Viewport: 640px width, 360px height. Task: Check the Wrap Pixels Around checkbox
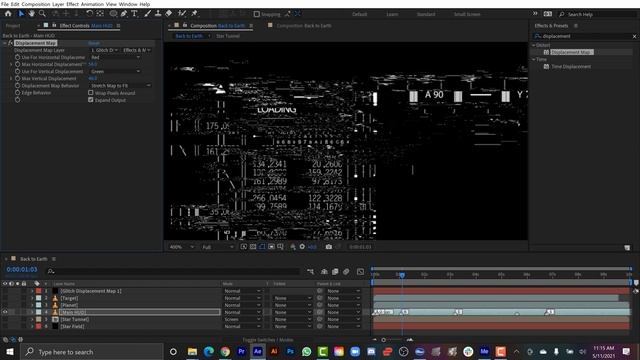click(91, 93)
